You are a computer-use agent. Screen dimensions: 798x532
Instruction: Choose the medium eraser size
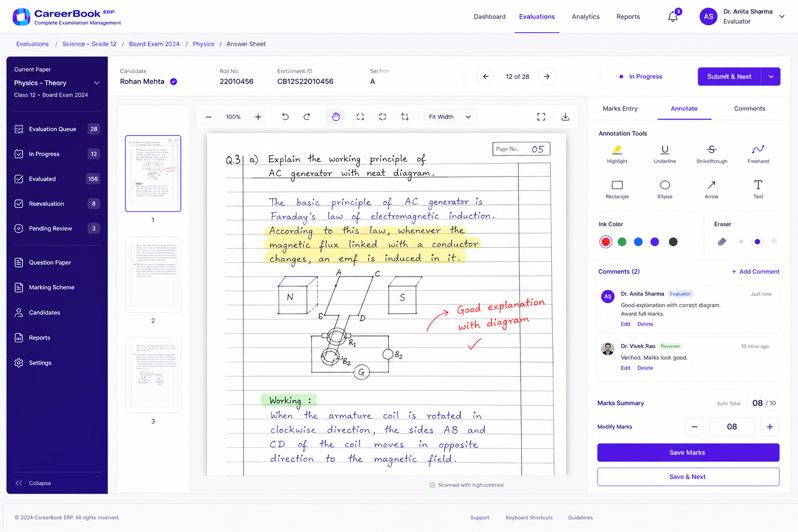coord(757,242)
